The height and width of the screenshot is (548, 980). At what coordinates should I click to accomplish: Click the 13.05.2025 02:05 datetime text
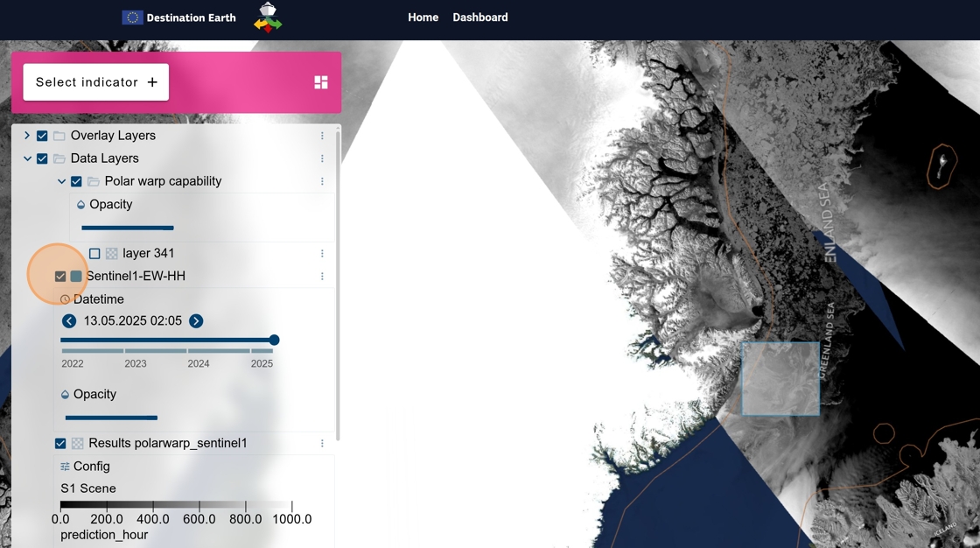click(132, 321)
